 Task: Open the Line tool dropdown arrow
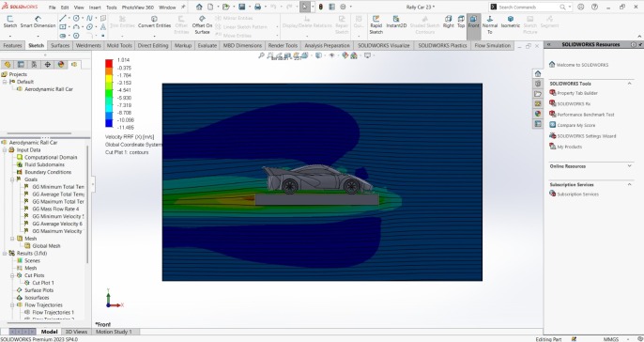point(69,18)
